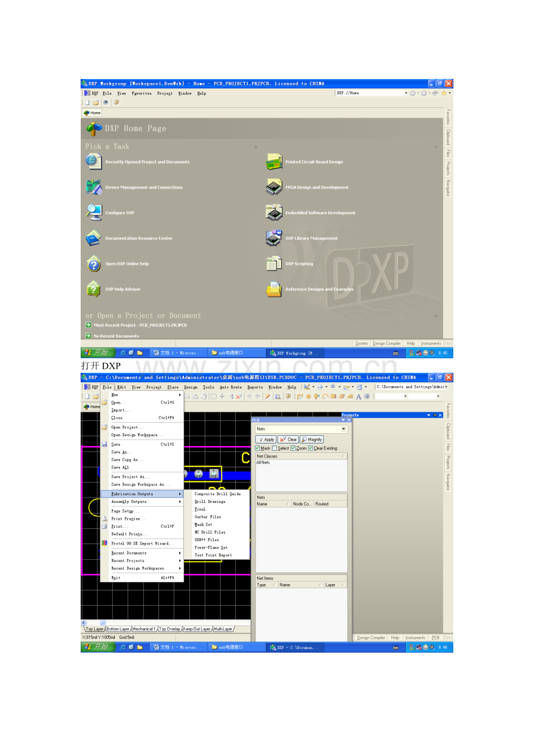Click the Redo arrow in PCB editor toolbar
The image size is (534, 756).
[x=258, y=397]
